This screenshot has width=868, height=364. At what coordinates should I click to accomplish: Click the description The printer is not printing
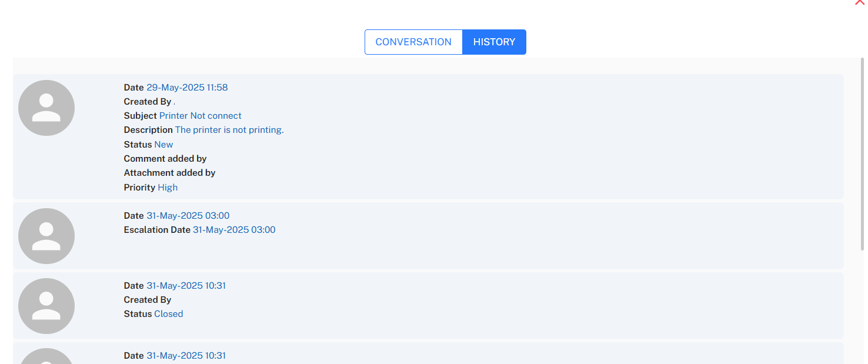point(229,130)
